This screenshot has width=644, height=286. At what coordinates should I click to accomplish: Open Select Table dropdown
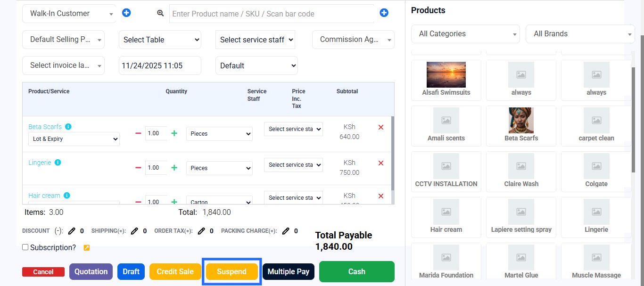[160, 40]
